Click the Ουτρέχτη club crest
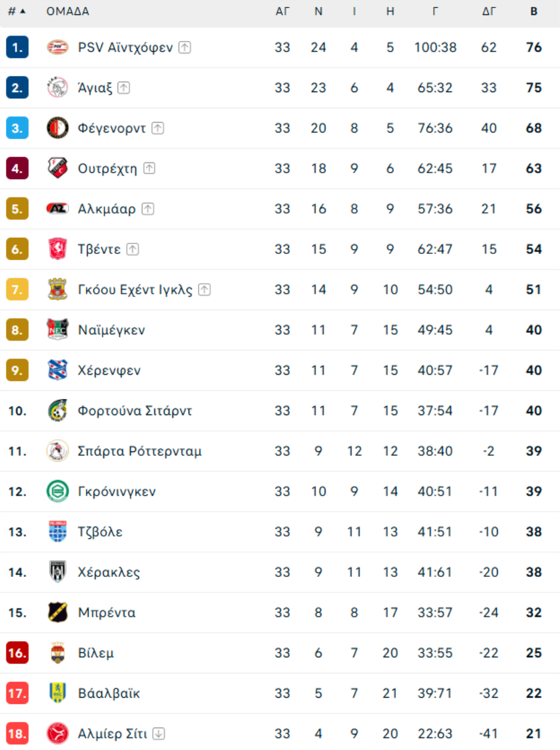The image size is (560, 750). point(58,169)
